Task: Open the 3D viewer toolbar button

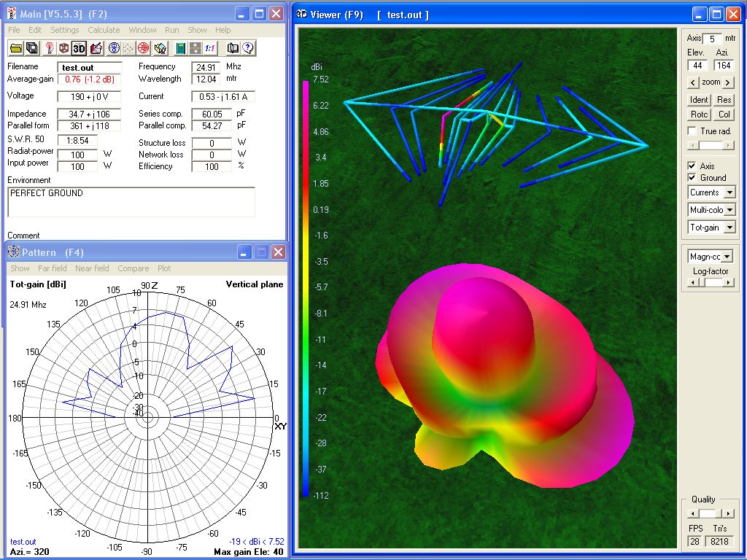Action: coord(79,48)
